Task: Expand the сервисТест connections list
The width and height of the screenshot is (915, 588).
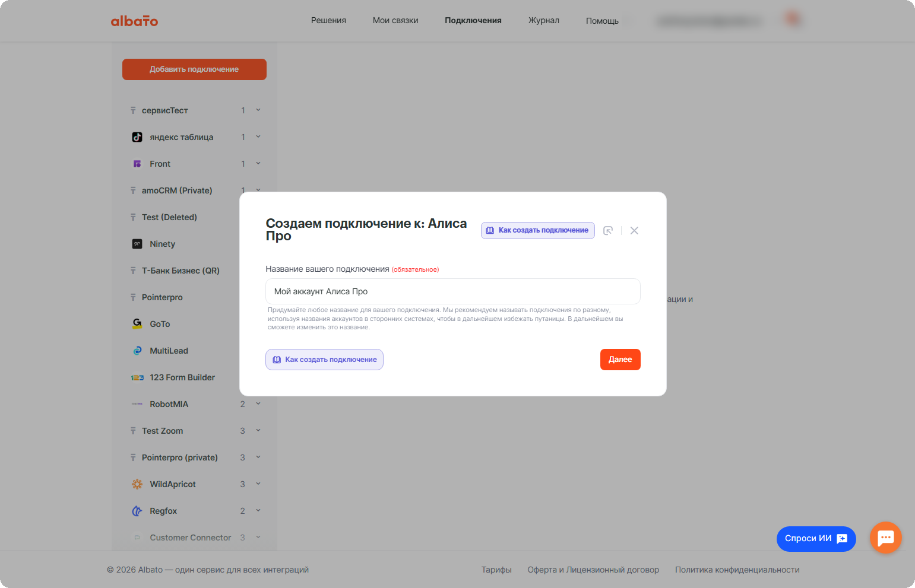Action: click(x=258, y=110)
